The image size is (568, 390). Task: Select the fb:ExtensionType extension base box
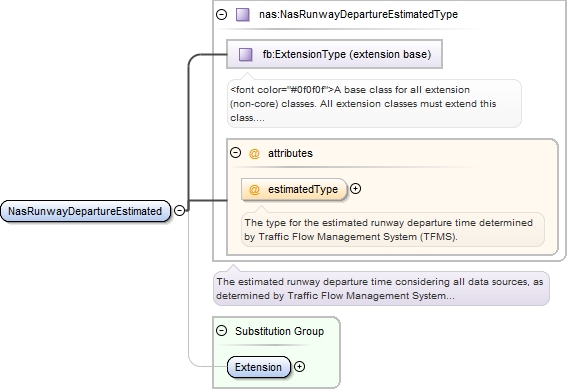[x=334, y=54]
